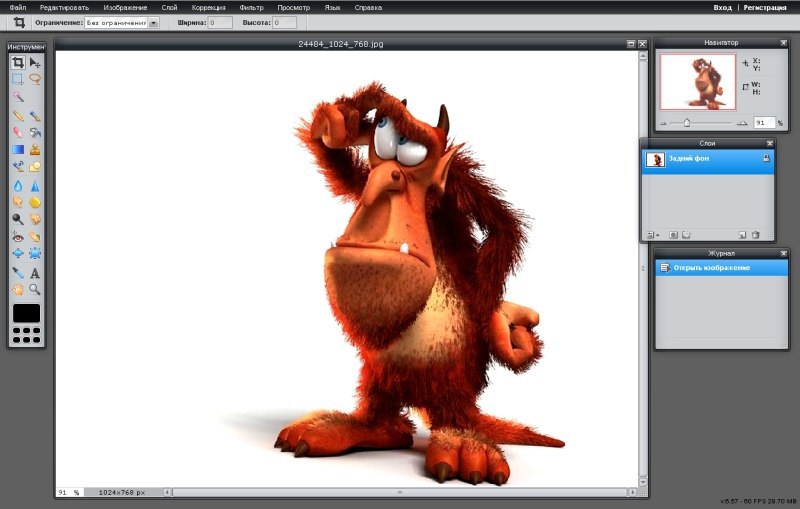800x509 pixels.
Task: Click the canvas vertical scrollbar down arrow
Action: pos(643,482)
